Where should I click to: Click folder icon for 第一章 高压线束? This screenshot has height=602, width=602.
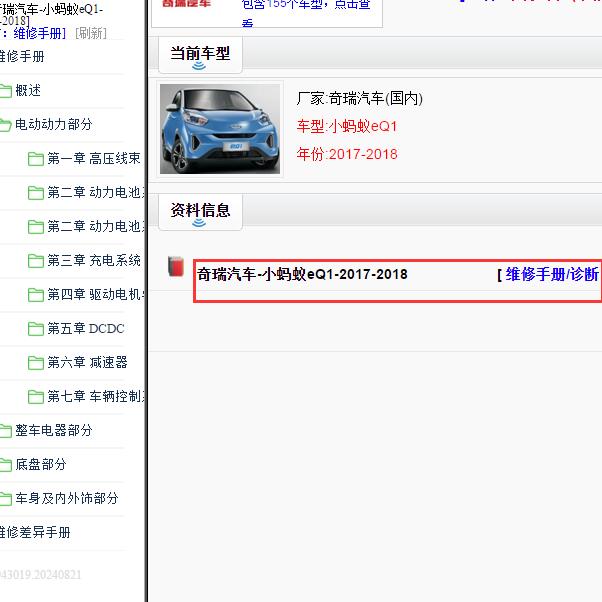pos(36,159)
